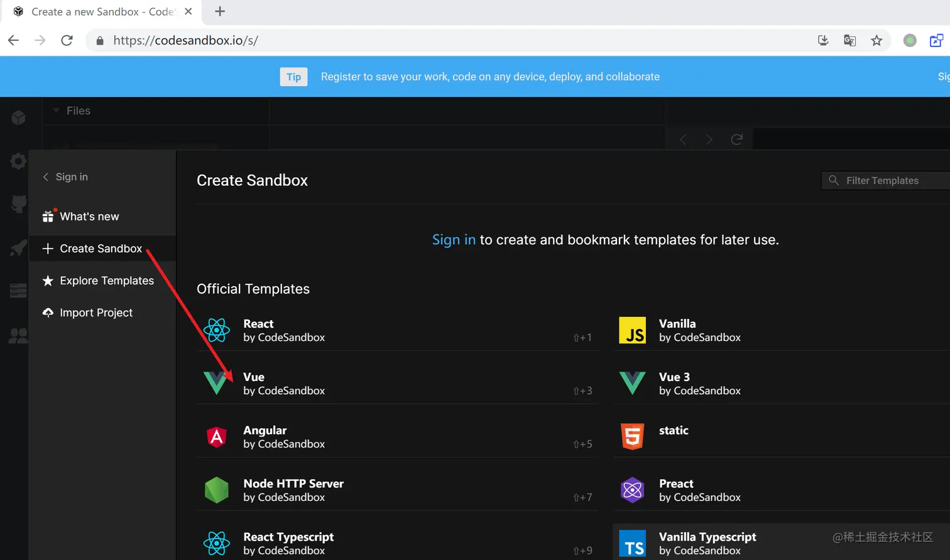Image resolution: width=950 pixels, height=560 pixels.
Task: Select the Node HTTP Server hexagon icon
Action: 217,490
